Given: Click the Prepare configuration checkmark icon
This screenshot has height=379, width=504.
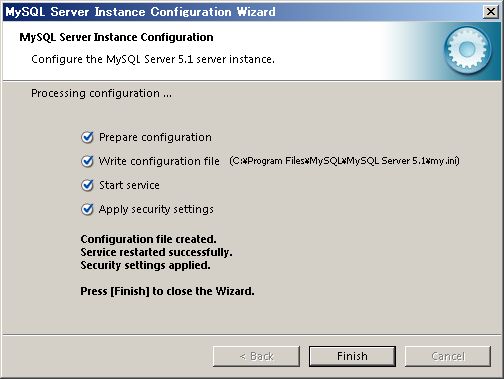Looking at the screenshot, I should point(87,137).
